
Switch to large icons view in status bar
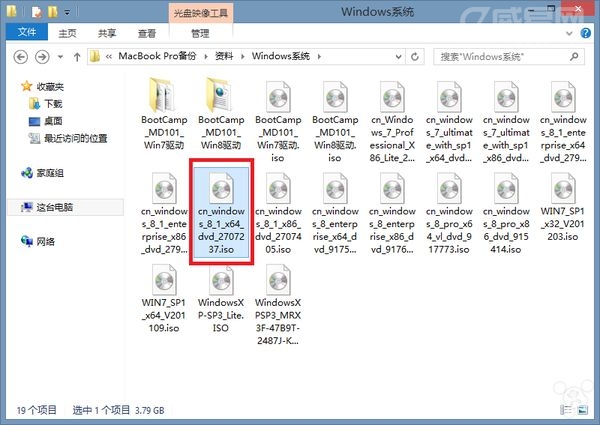582,410
